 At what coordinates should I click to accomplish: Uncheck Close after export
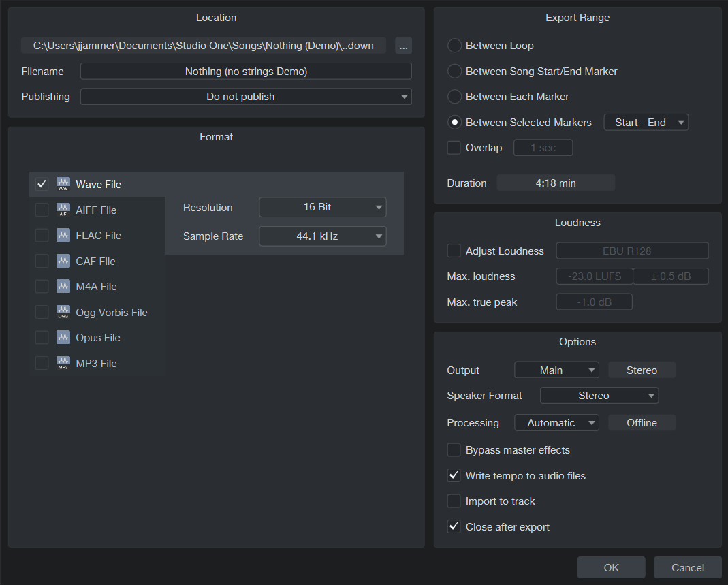click(454, 526)
